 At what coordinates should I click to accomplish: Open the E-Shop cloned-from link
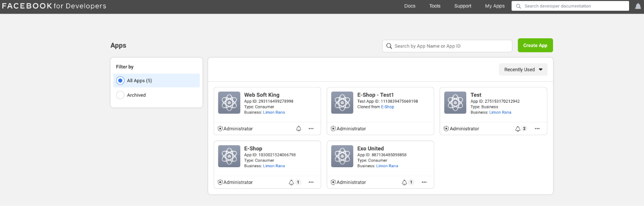387,107
